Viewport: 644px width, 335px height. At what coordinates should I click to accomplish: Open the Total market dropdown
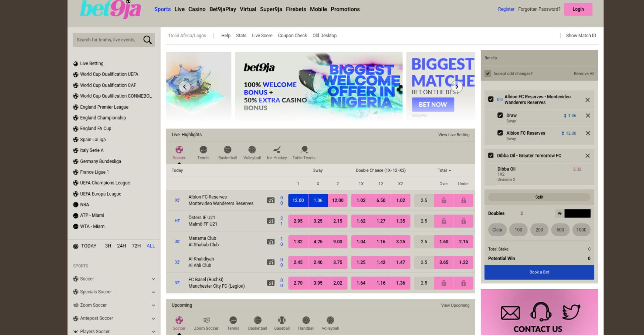444,171
